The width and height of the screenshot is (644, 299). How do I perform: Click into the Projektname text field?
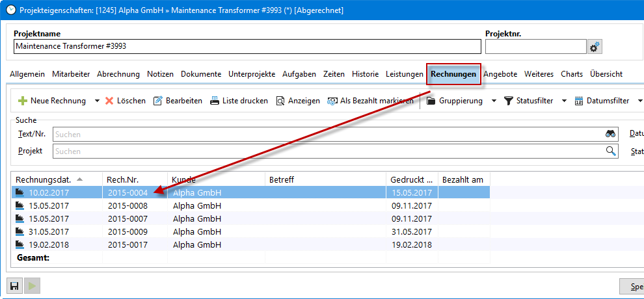coord(247,47)
